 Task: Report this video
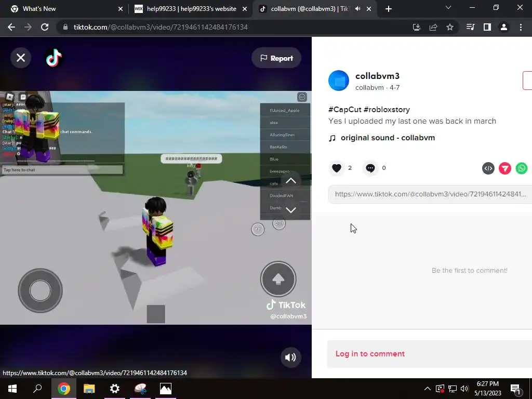coord(276,58)
